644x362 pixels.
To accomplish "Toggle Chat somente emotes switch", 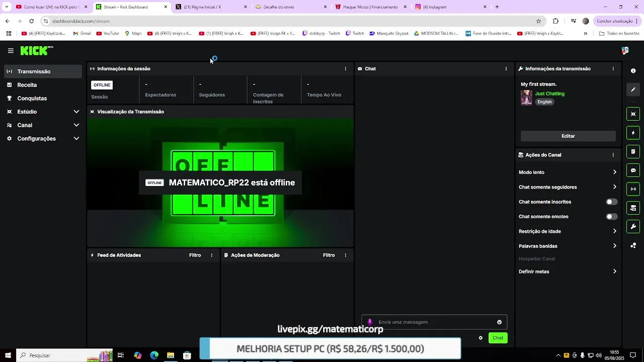I will 611,217.
